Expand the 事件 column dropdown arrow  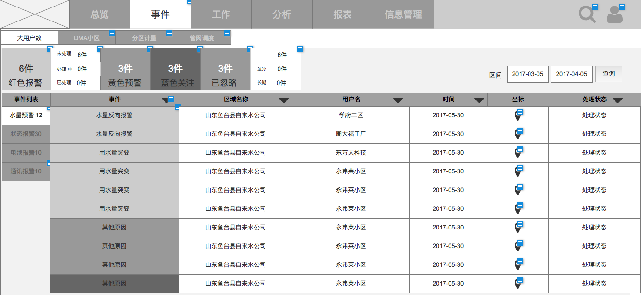click(165, 100)
